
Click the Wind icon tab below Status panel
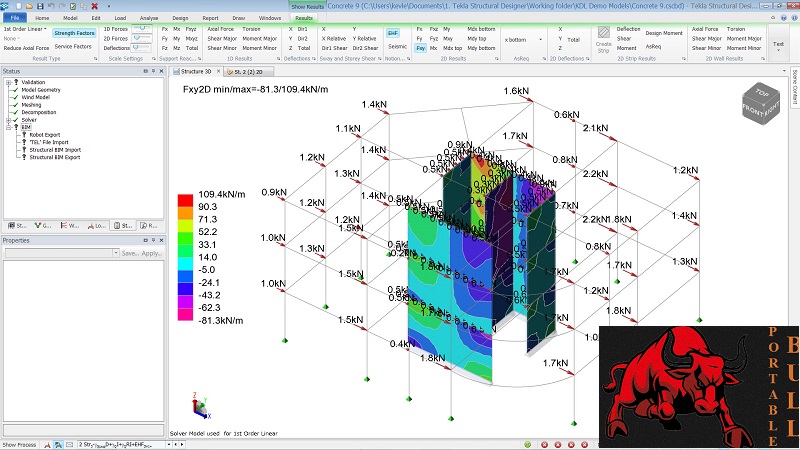click(x=69, y=225)
